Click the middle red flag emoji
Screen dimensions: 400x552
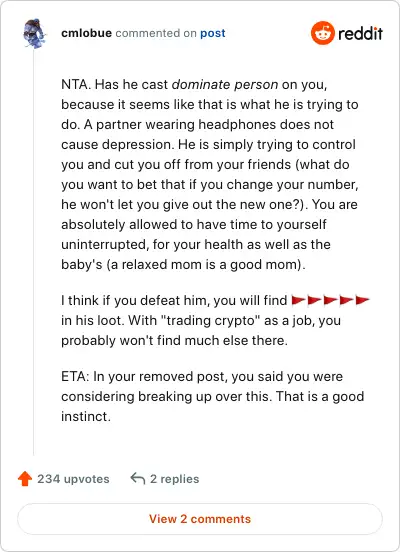(330, 300)
